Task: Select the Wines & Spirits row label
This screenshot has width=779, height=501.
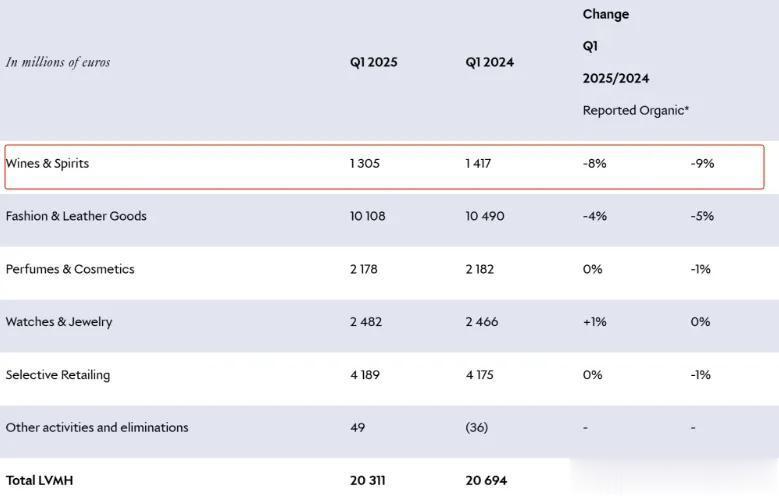Action: click(47, 164)
